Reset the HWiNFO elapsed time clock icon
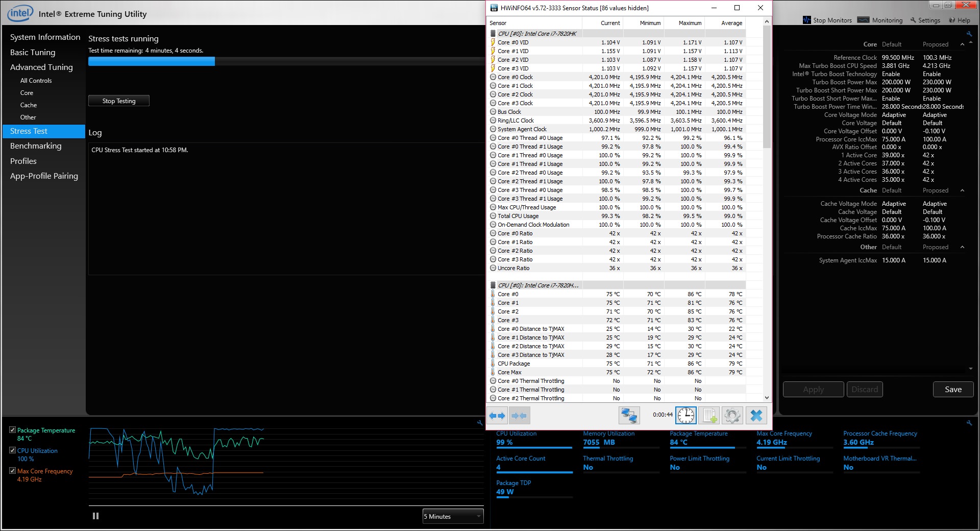This screenshot has width=980, height=531. [686, 416]
